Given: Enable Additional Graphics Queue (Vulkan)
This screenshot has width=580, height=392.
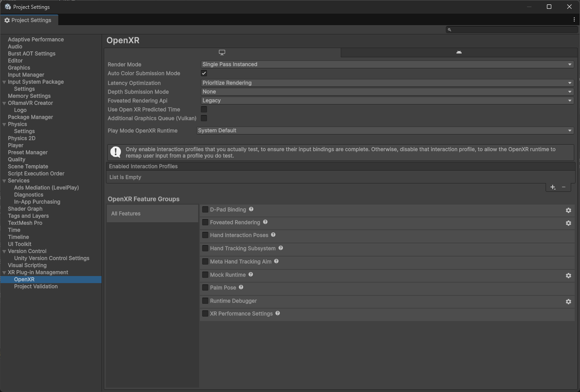Looking at the screenshot, I should coord(204,118).
